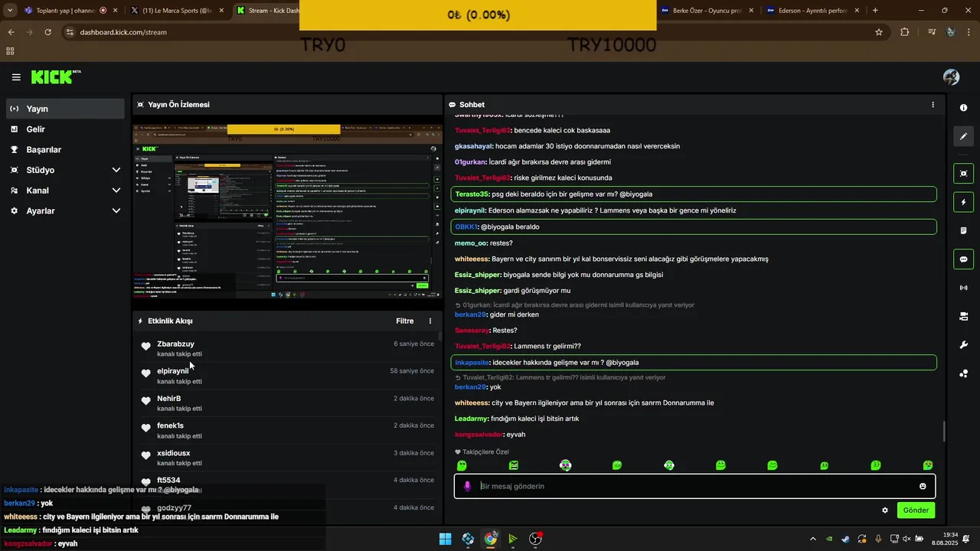
Task: Click the green-outlined frame capture icon
Action: pyautogui.click(x=963, y=174)
